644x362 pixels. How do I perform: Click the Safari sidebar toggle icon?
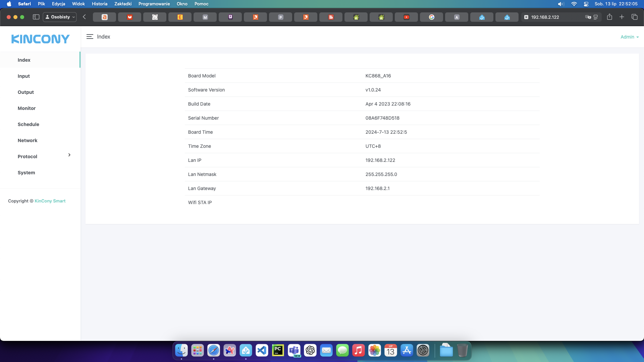(x=36, y=17)
